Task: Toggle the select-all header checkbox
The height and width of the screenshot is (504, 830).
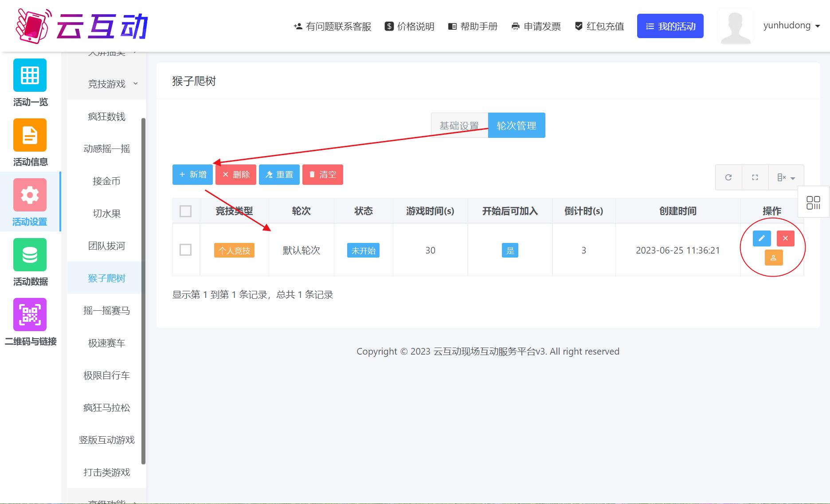Action: (x=186, y=211)
